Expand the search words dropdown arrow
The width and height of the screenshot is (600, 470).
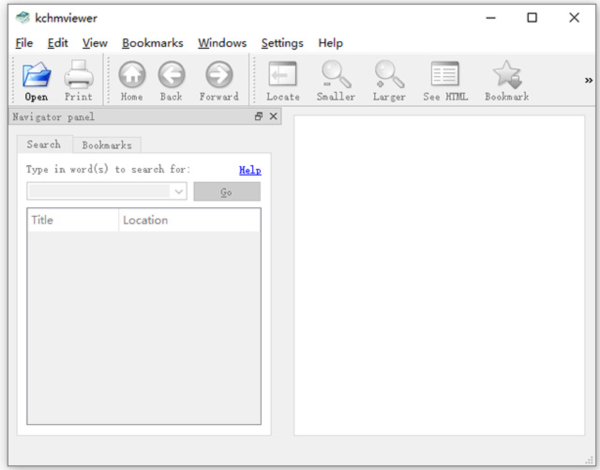179,191
